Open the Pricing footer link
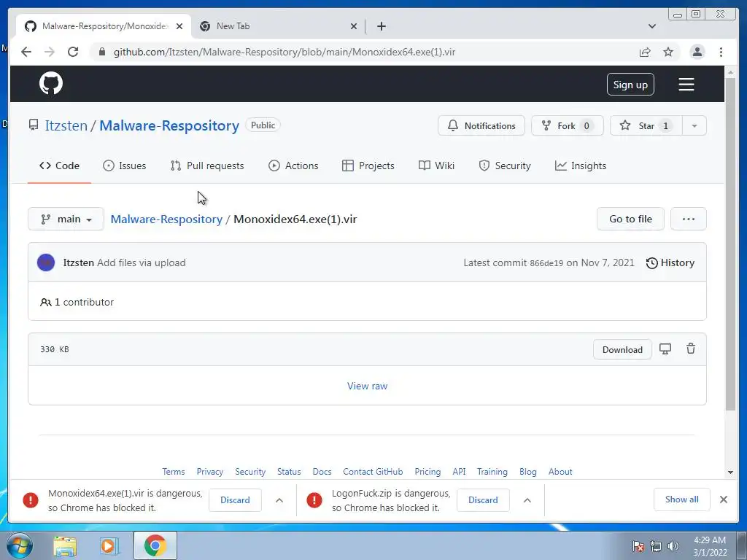 click(x=427, y=472)
